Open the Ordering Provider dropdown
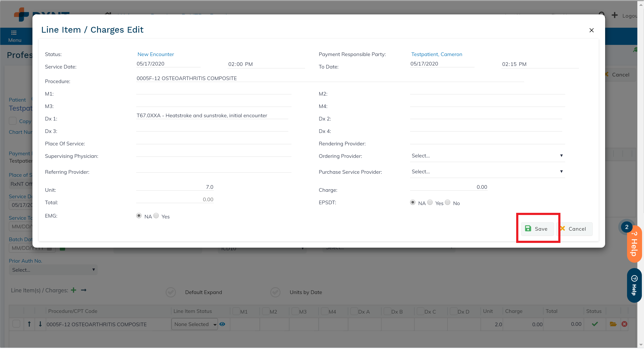Screen dimensions: 644x349 pyautogui.click(x=487, y=156)
